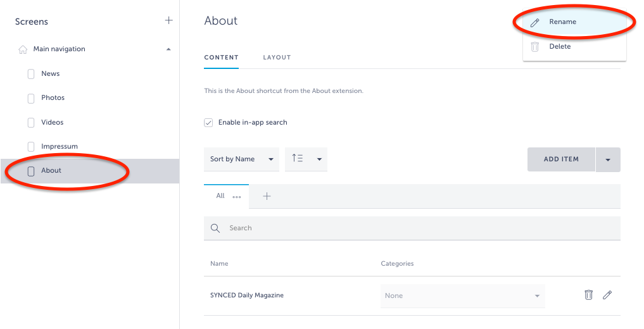The width and height of the screenshot is (644, 329).
Task: Open the Impressum screen
Action: click(x=60, y=146)
